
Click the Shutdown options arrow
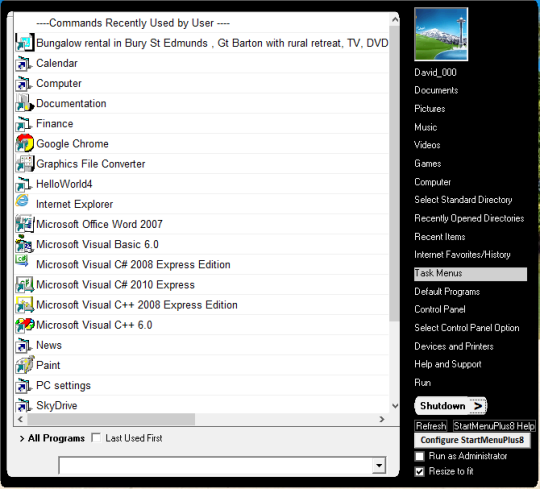(x=478, y=406)
